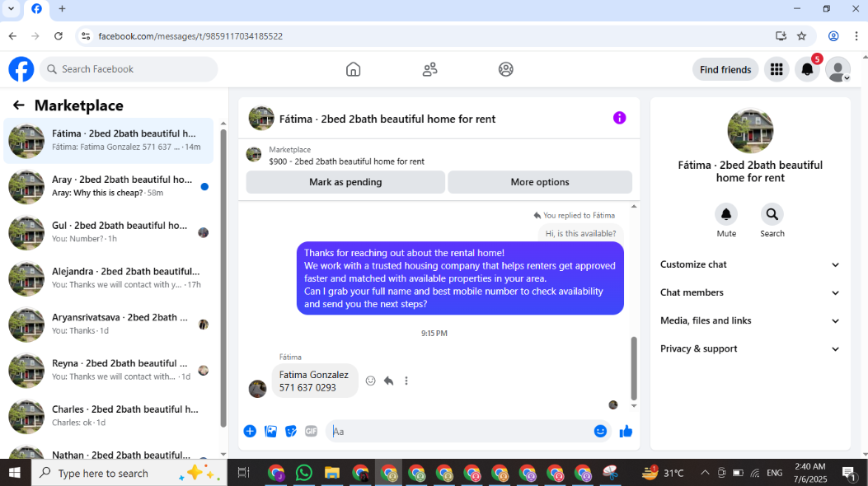Open the emoji picker in message box
Image resolution: width=868 pixels, height=486 pixels.
tap(600, 432)
